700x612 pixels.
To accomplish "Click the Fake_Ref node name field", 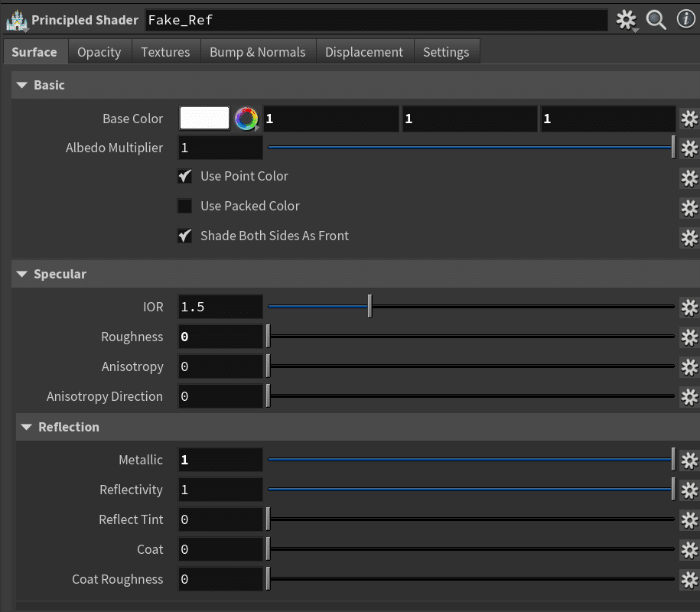I will click(x=376, y=21).
